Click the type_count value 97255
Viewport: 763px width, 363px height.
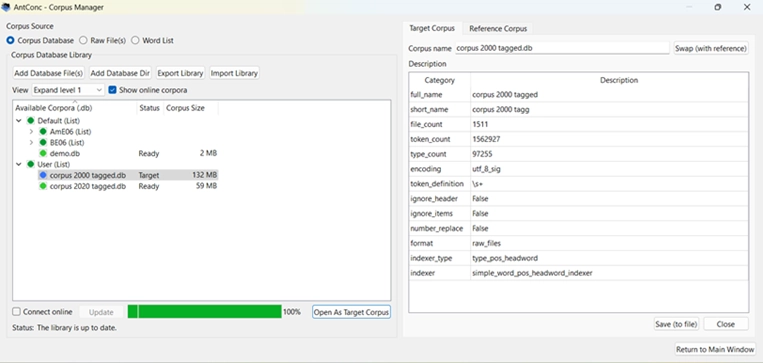[483, 154]
